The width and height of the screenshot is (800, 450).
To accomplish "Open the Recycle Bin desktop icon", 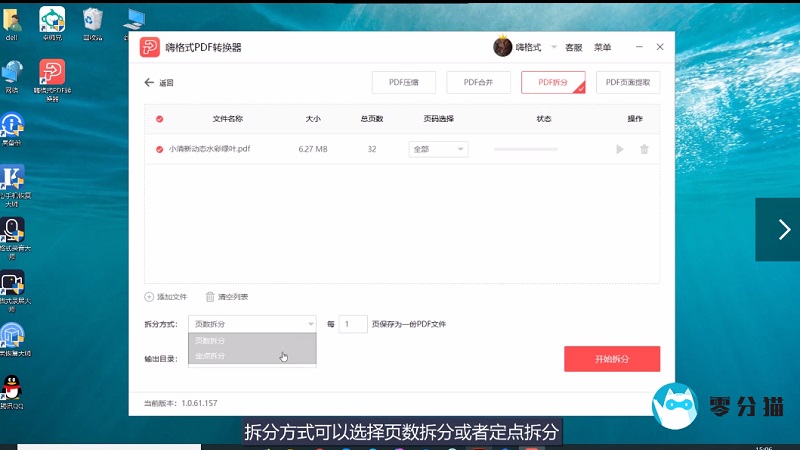I will 93,18.
